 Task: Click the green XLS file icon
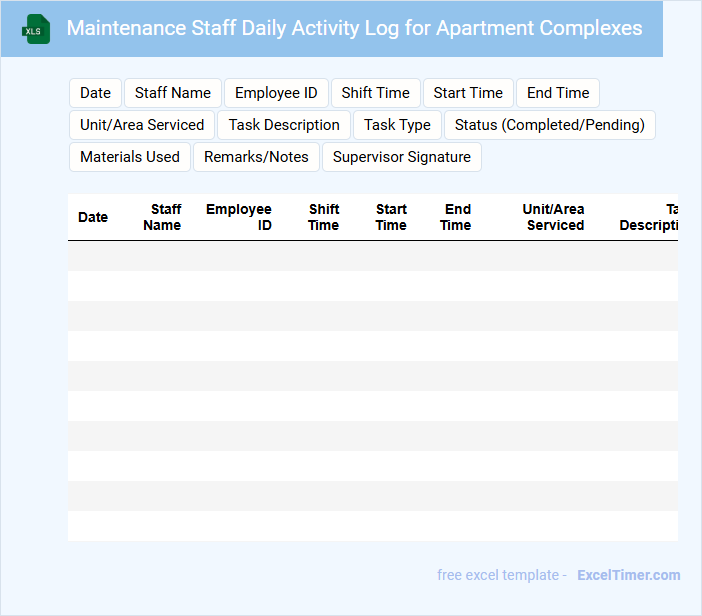(36, 29)
